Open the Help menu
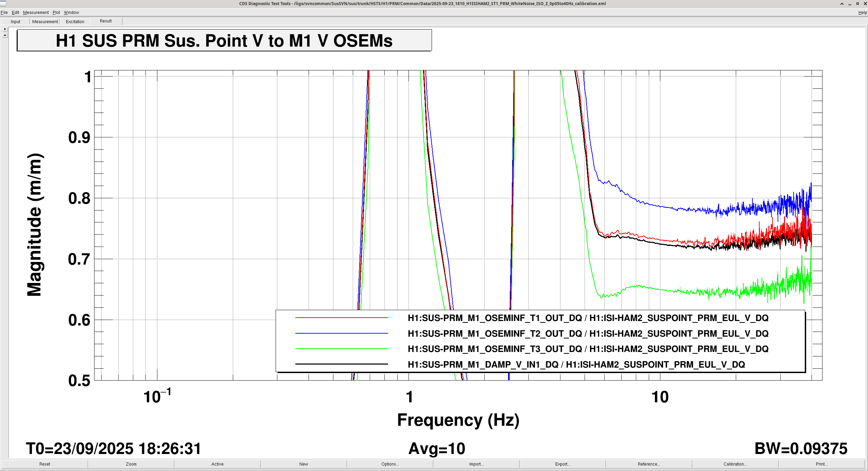This screenshot has height=471, width=868. (x=862, y=13)
